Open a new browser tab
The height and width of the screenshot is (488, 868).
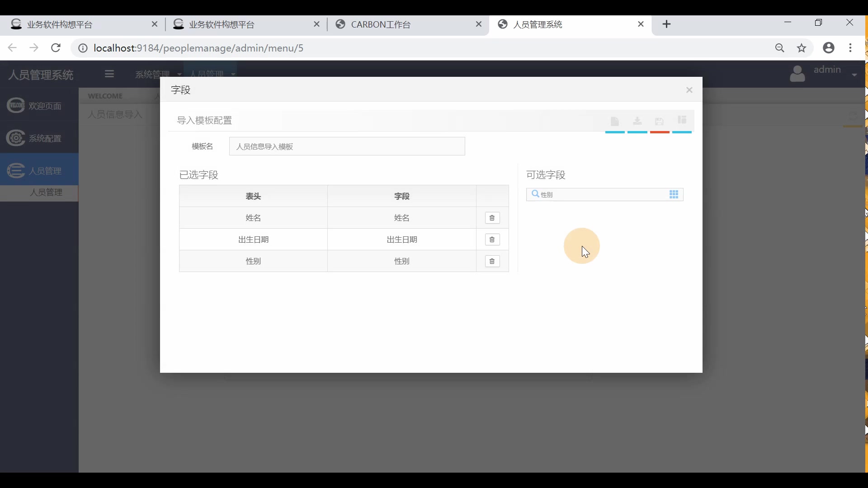pyautogui.click(x=667, y=24)
